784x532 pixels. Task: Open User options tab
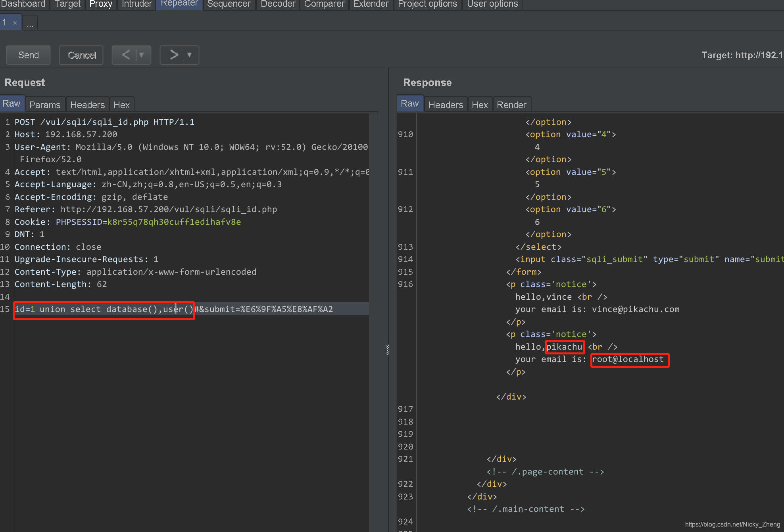(492, 4)
